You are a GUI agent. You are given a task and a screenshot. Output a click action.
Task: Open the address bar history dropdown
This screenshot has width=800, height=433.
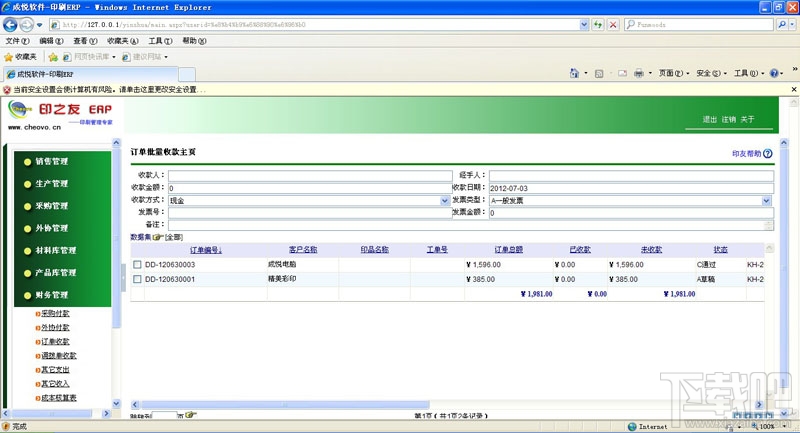584,24
